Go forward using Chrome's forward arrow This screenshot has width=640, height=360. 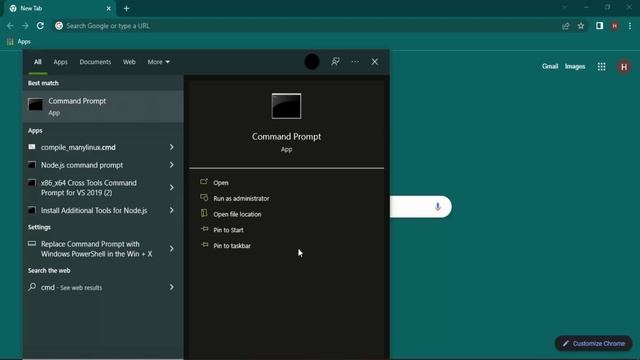coord(25,26)
